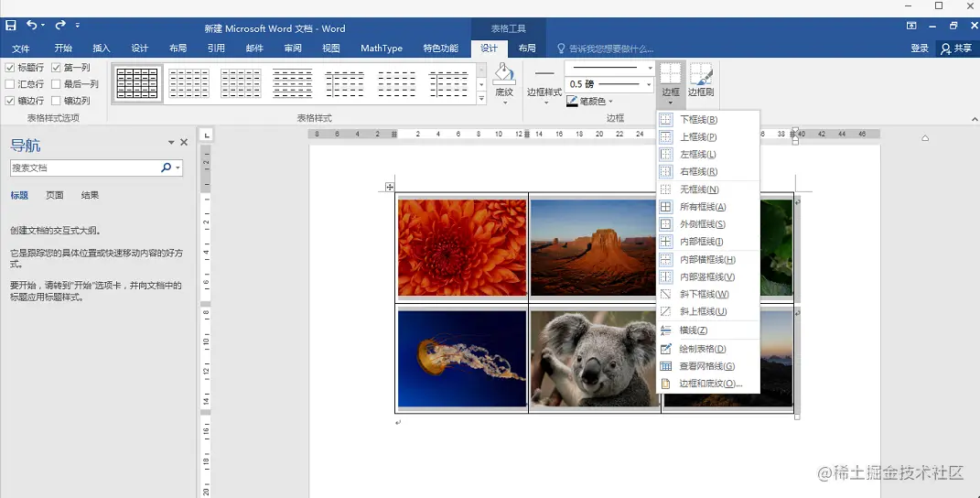Click the 搜索文档 search input field
Viewport: 980px width, 498px height.
(84, 168)
